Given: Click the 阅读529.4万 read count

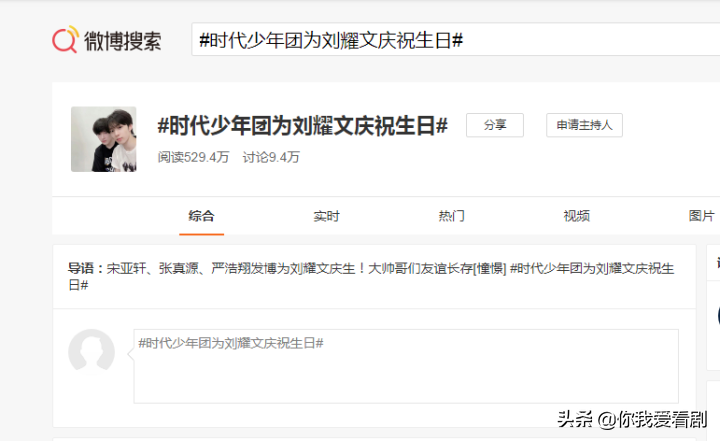Looking at the screenshot, I should pos(193,157).
